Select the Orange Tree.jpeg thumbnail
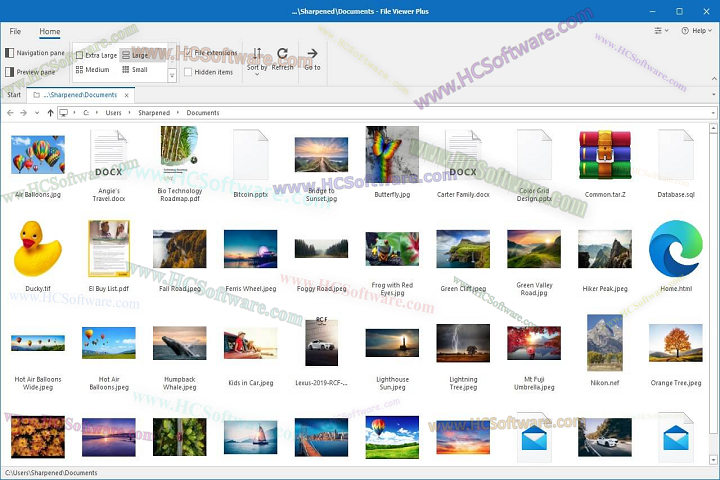The height and width of the screenshot is (480, 720). pyautogui.click(x=676, y=343)
